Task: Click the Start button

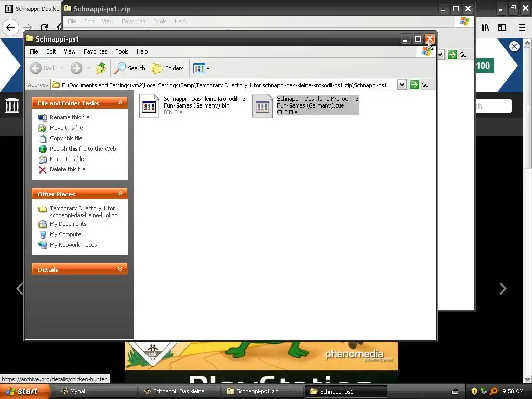Action: pyautogui.click(x=24, y=391)
